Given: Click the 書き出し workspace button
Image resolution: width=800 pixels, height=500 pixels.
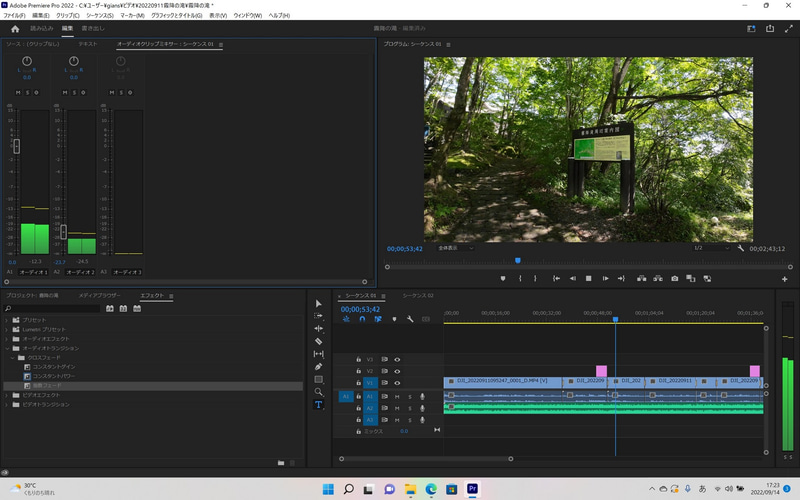Looking at the screenshot, I should pos(92,29).
